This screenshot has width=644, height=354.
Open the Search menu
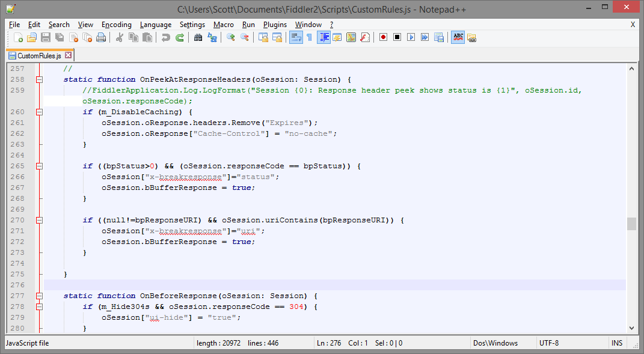pyautogui.click(x=59, y=25)
